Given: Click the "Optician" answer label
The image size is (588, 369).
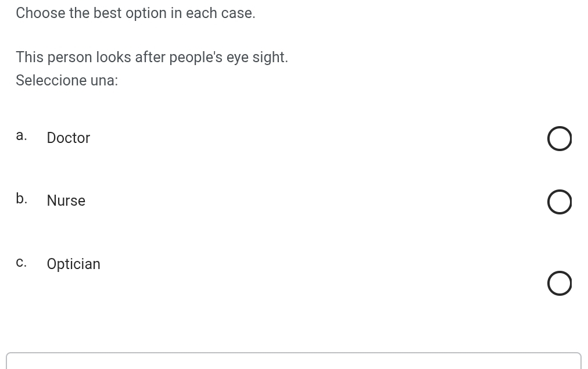Looking at the screenshot, I should [74, 264].
